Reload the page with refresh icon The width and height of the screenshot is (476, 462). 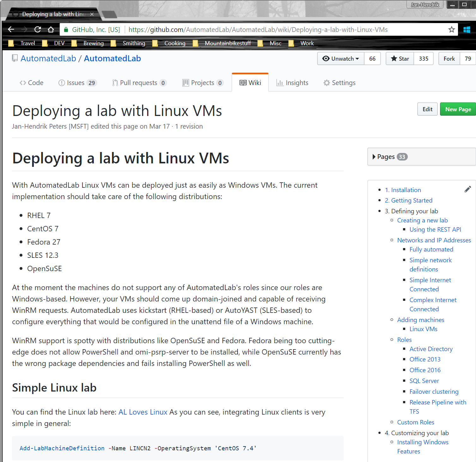pos(38,29)
